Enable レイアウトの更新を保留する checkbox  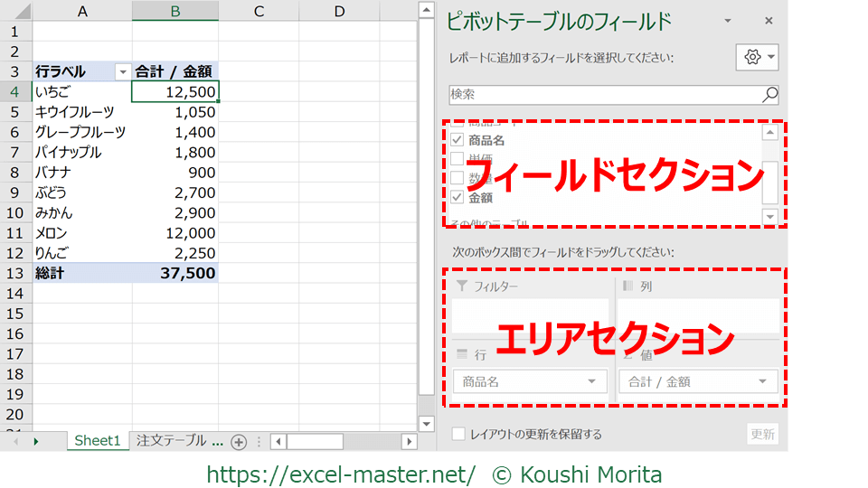coord(459,434)
